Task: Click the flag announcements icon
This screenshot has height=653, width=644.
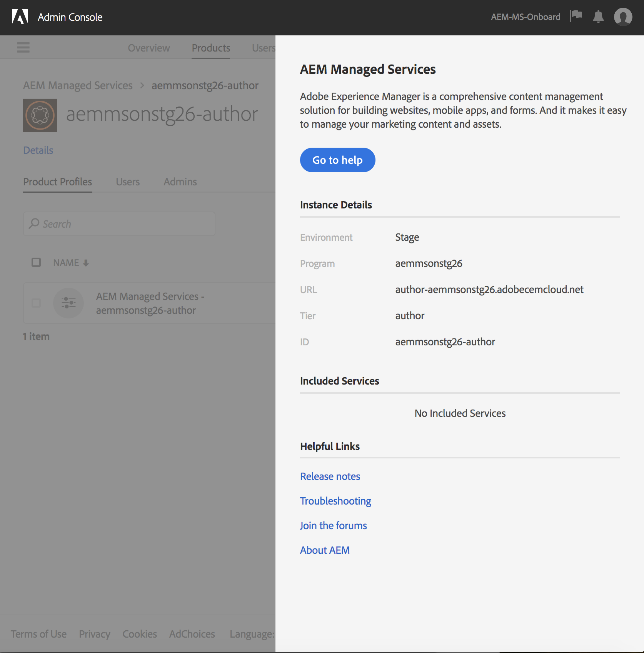Action: pyautogui.click(x=576, y=17)
